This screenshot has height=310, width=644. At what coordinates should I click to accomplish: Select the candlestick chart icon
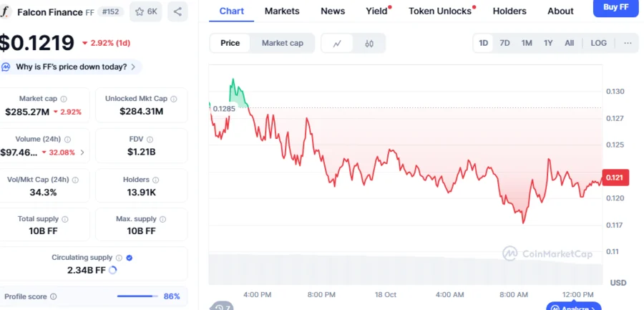[369, 43]
